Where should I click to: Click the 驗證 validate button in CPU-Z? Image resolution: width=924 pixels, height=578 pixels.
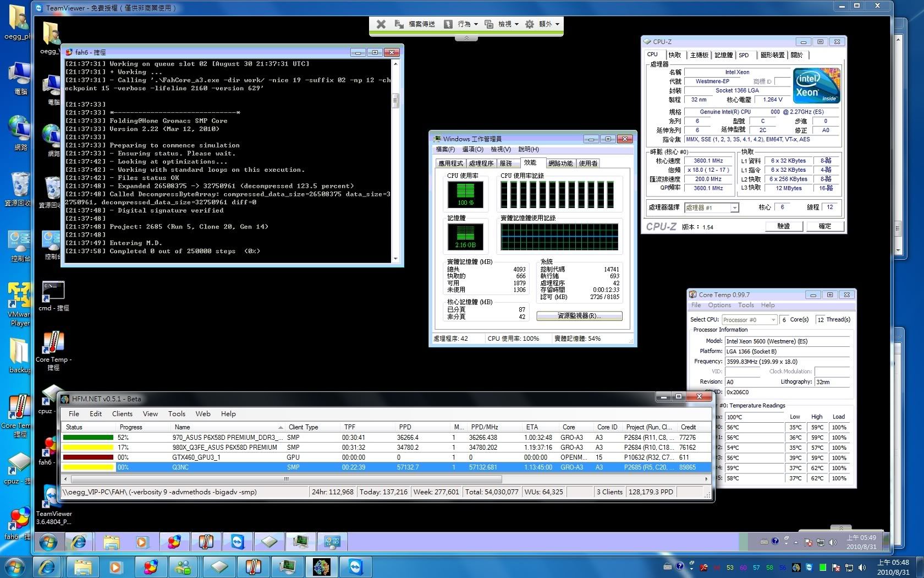click(x=784, y=226)
